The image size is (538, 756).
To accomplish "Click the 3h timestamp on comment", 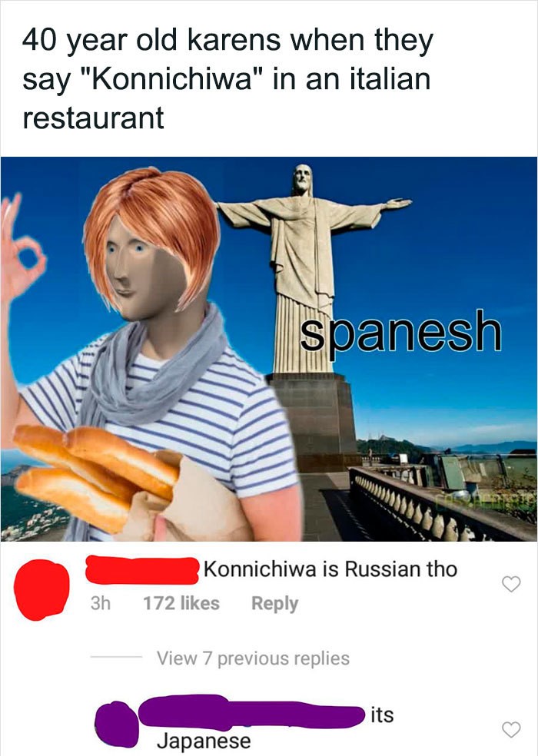I will pyautogui.click(x=101, y=603).
